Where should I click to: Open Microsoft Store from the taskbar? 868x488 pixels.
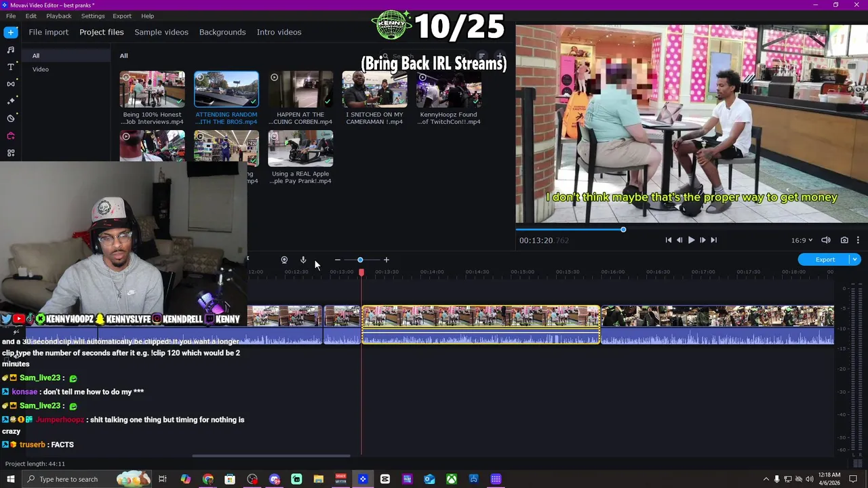pos(230,479)
